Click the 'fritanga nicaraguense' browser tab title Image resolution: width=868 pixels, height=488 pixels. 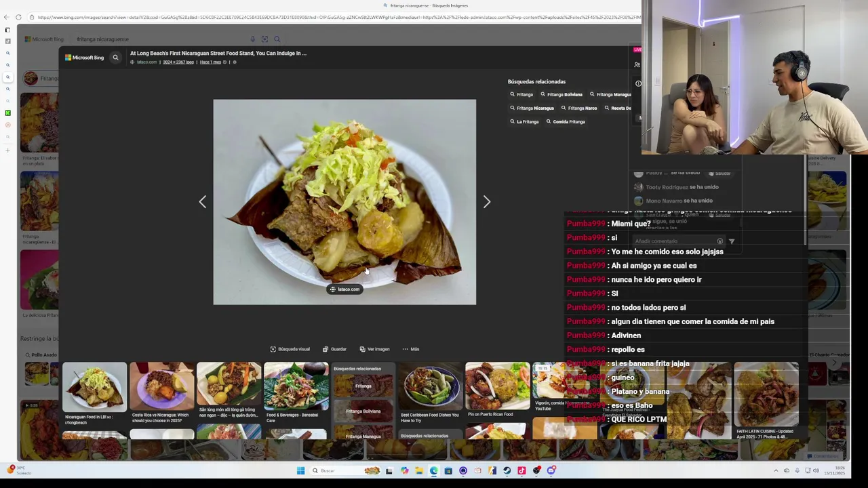[429, 5]
